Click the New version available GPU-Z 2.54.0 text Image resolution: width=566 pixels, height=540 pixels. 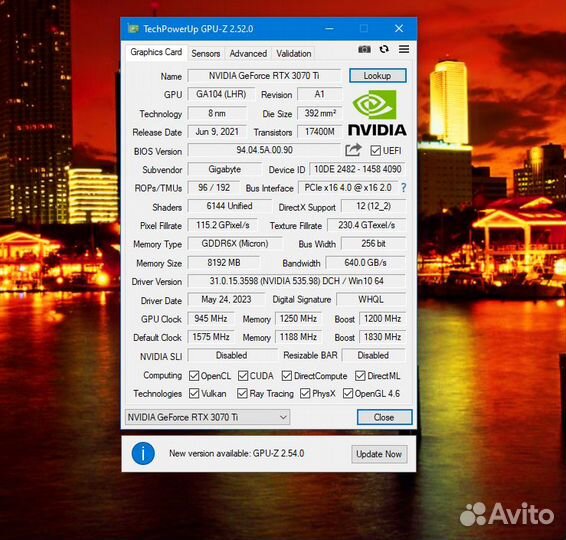[237, 453]
